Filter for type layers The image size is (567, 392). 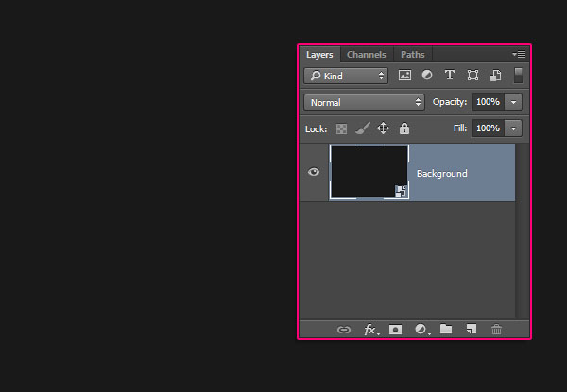pyautogui.click(x=449, y=76)
